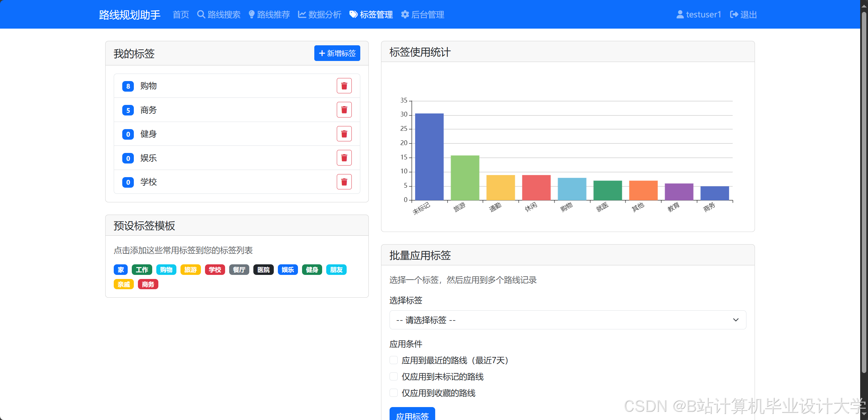Select the 路线搜索 magnifier icon
The image size is (868, 420).
point(201,14)
